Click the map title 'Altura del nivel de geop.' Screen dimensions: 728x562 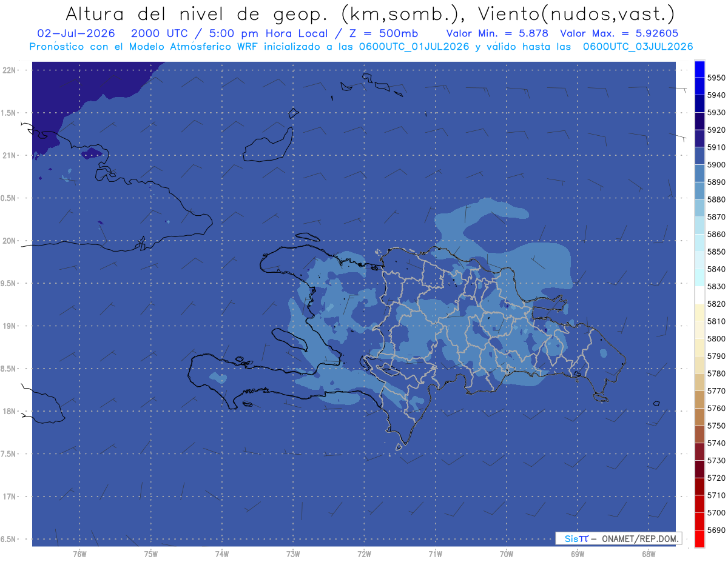(x=197, y=13)
